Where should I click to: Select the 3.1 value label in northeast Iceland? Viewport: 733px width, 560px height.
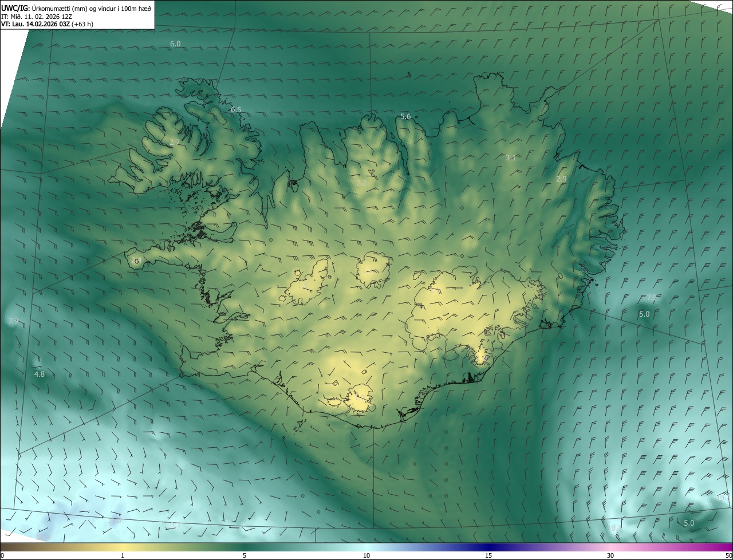511,157
